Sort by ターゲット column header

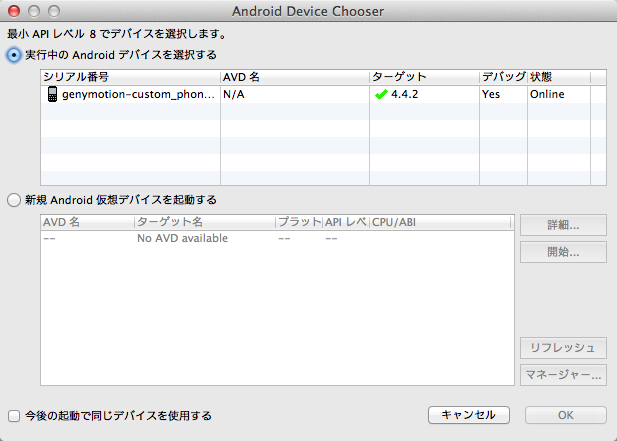[424, 77]
